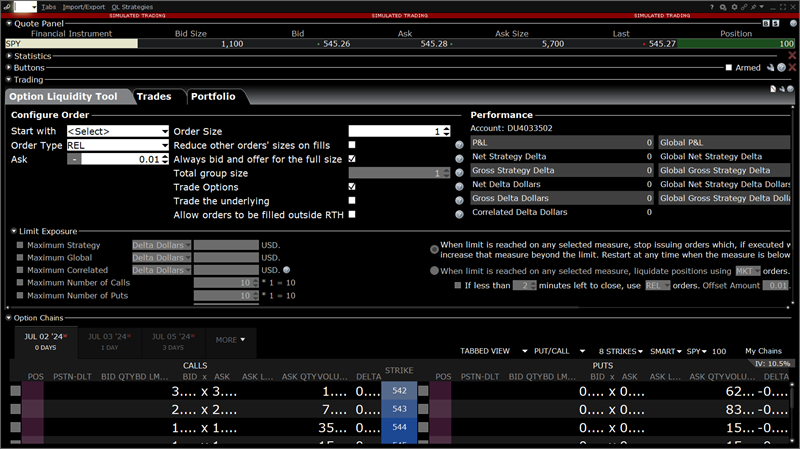Select stop issuing orders radio option
This screenshot has width=800, height=449.
coord(434,250)
